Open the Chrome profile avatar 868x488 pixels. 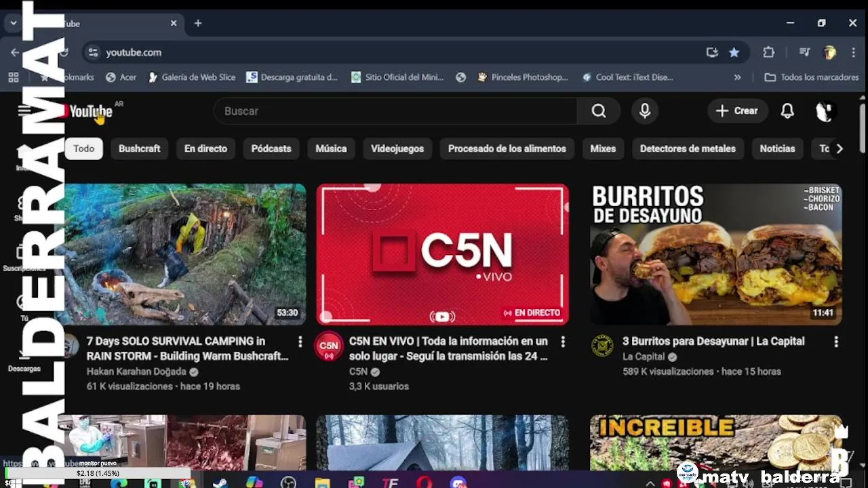tap(829, 52)
